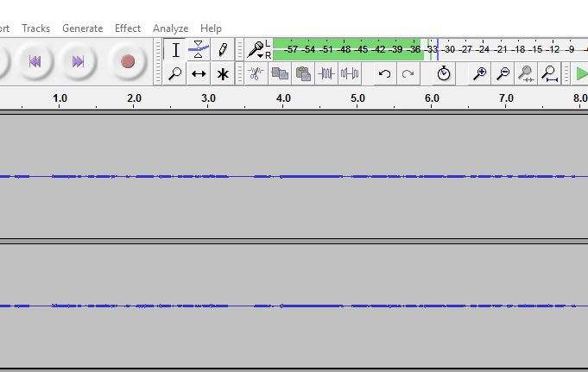
Task: Click the Record button
Action: [128, 61]
